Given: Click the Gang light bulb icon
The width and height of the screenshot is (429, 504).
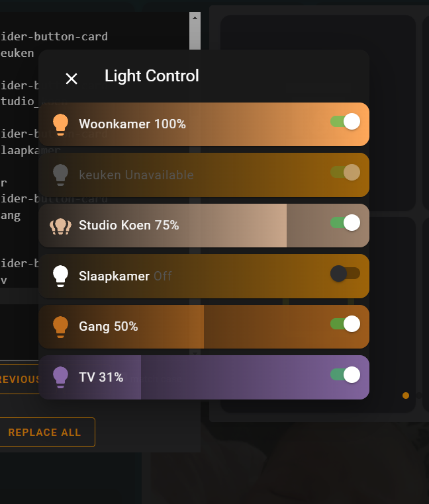Looking at the screenshot, I should (x=61, y=326).
